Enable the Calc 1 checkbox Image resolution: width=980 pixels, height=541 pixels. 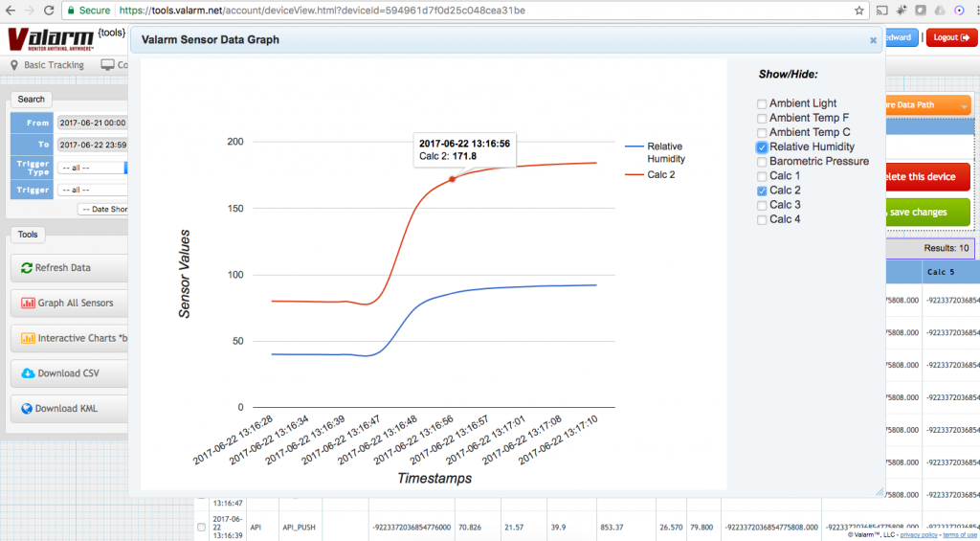coord(762,176)
